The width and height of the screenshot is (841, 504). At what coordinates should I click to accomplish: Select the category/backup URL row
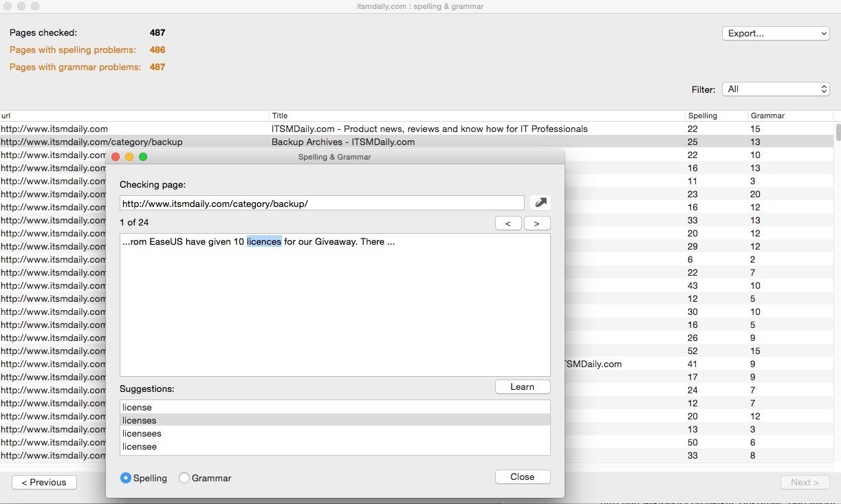[417, 142]
